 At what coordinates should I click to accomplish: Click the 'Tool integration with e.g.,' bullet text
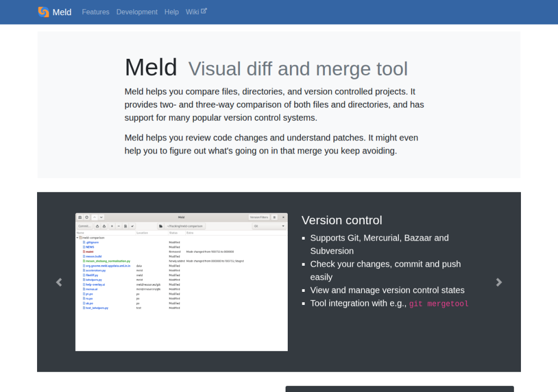click(359, 303)
